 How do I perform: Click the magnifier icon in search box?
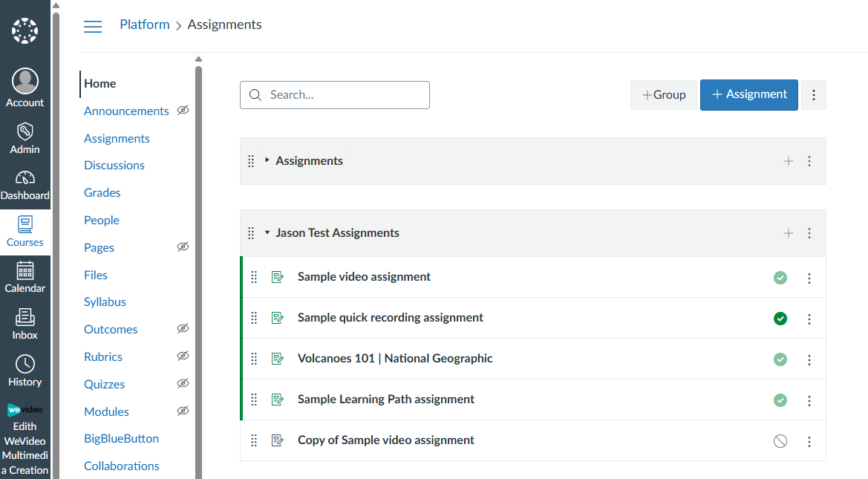point(255,95)
